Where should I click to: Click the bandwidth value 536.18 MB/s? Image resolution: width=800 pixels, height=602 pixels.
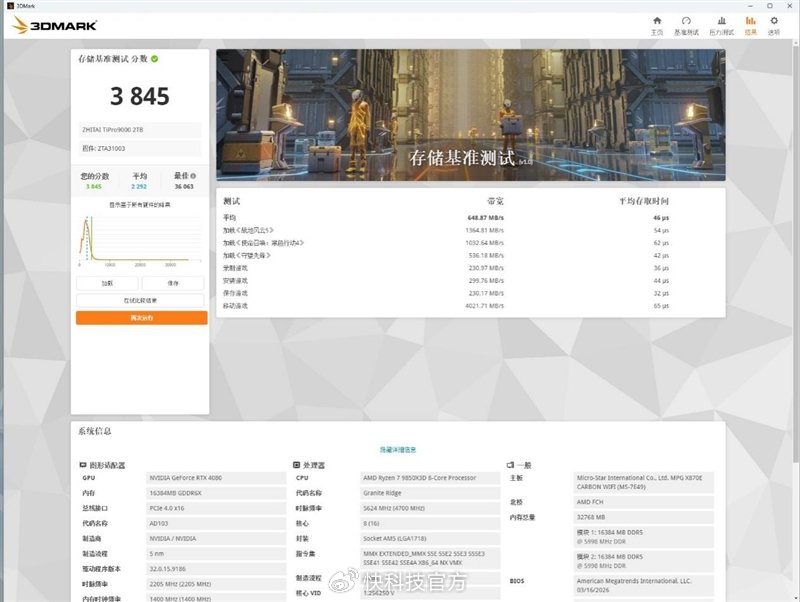(486, 256)
